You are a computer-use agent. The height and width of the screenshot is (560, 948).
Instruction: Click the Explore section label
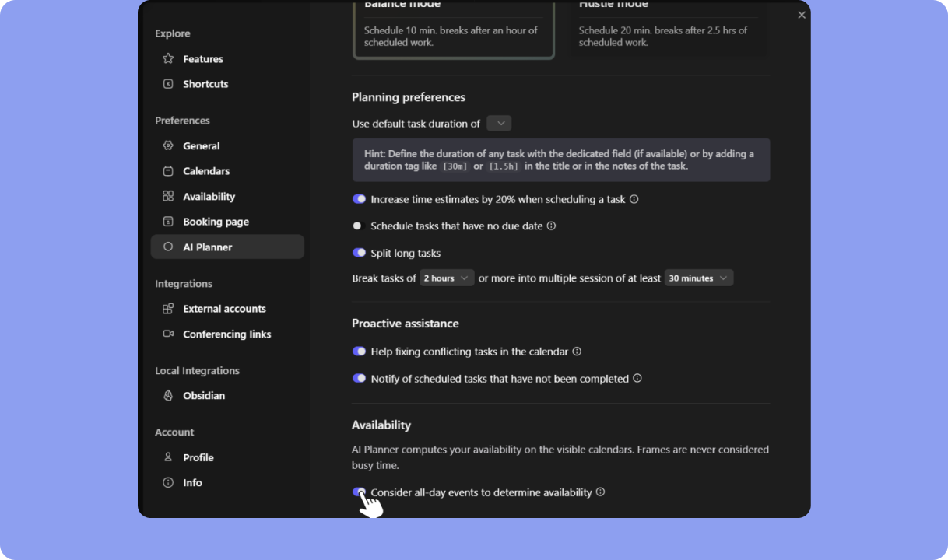coord(173,33)
